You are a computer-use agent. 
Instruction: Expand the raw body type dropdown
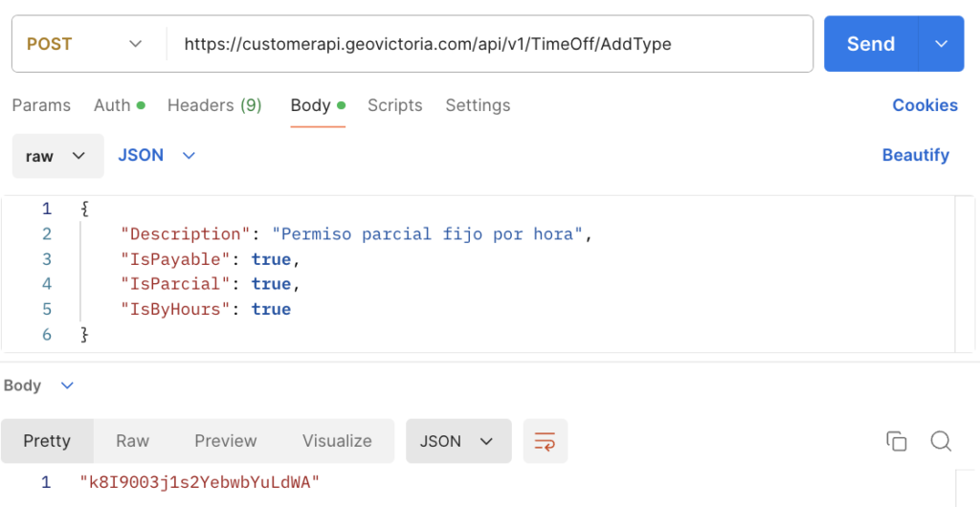57,156
